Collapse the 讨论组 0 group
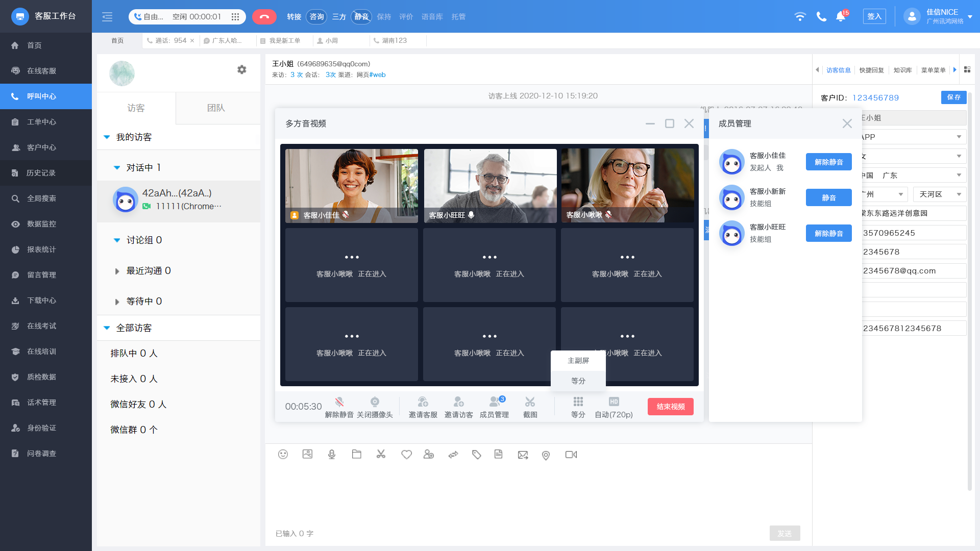 point(117,240)
